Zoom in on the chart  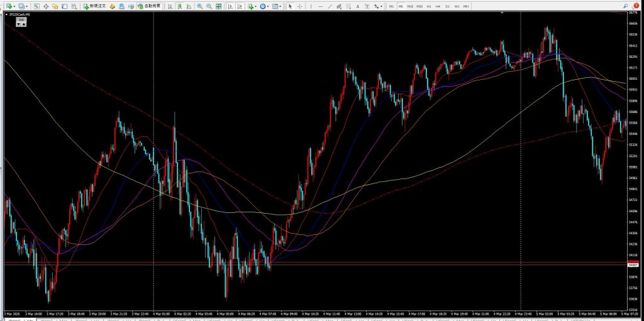[199, 6]
